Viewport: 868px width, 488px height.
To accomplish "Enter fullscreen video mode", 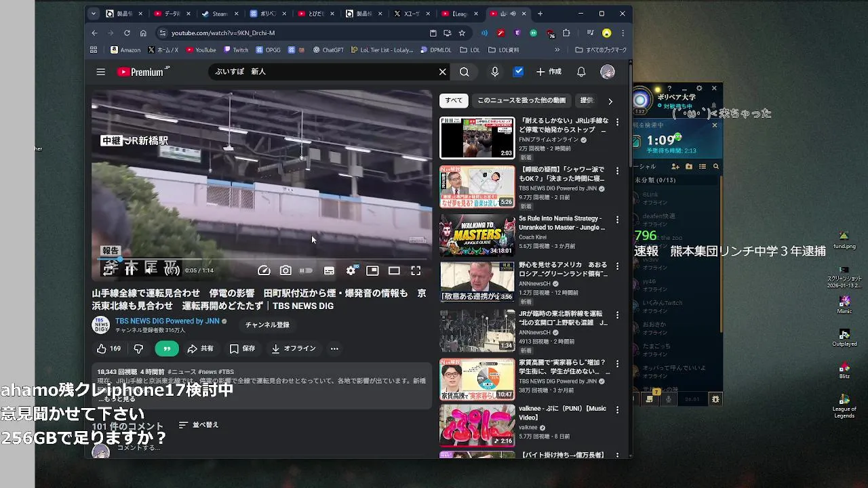I will tap(416, 270).
